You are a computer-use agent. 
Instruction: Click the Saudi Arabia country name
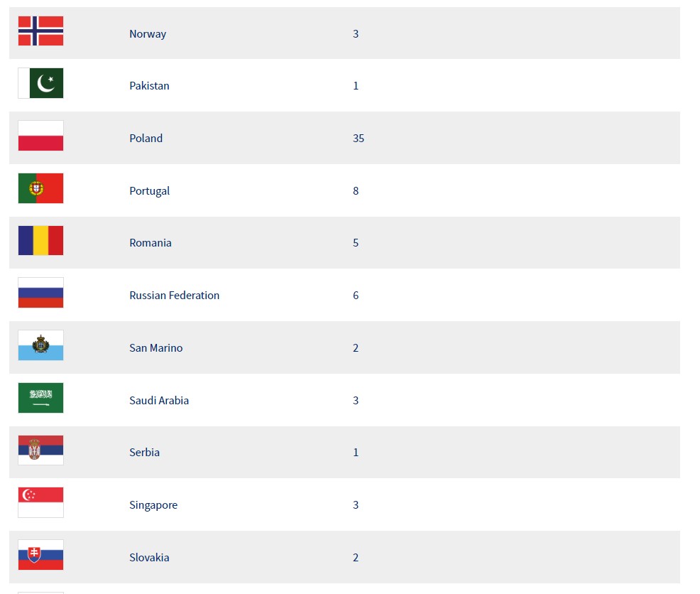tap(159, 401)
